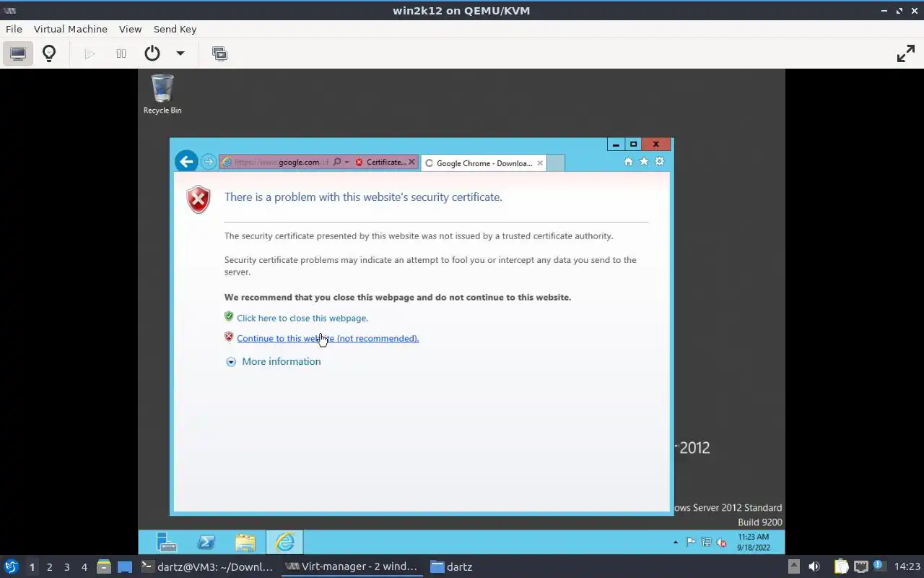Adjust host volume speaker icon
924x578 pixels.
click(x=814, y=567)
